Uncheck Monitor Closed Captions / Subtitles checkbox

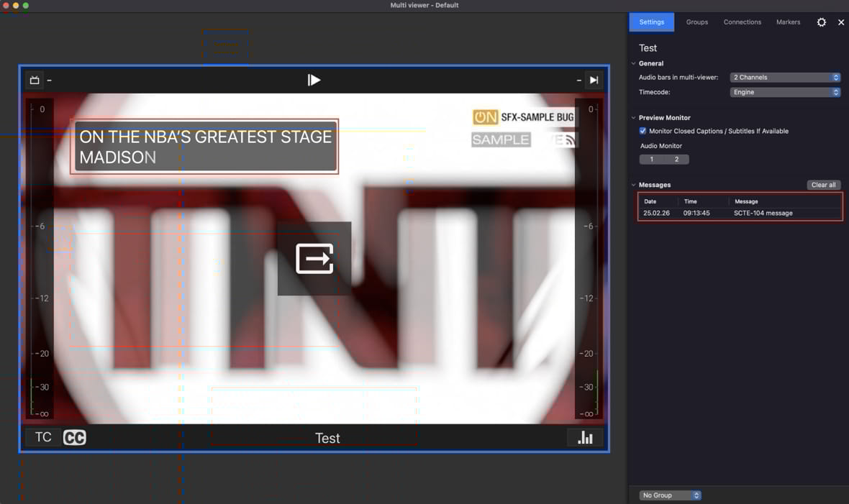tap(643, 131)
